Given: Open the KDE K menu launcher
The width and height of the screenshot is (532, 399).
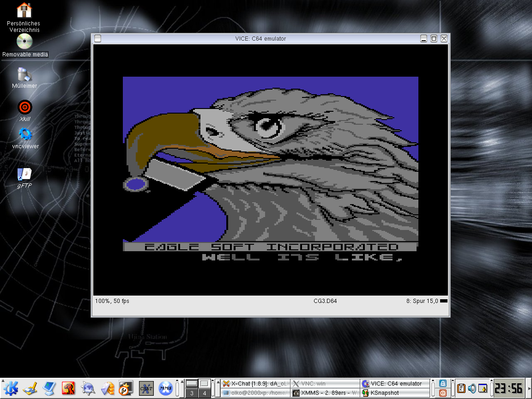Looking at the screenshot, I should (x=10, y=388).
